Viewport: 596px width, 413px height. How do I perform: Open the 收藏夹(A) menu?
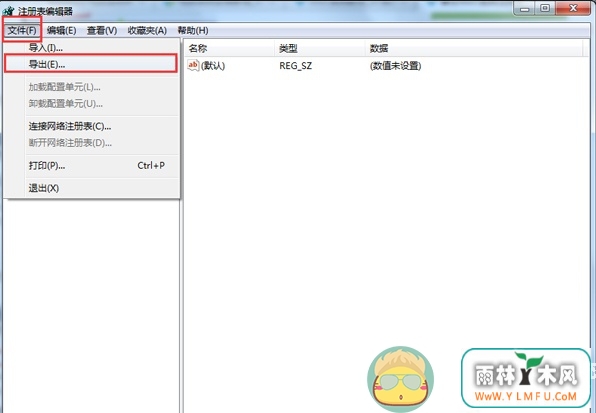point(147,30)
